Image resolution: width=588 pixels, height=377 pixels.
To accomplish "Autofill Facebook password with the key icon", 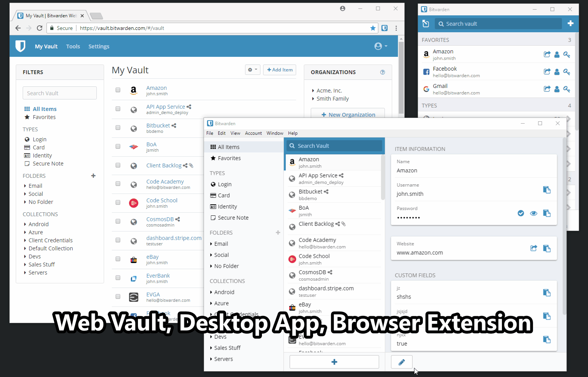I will 566,71.
